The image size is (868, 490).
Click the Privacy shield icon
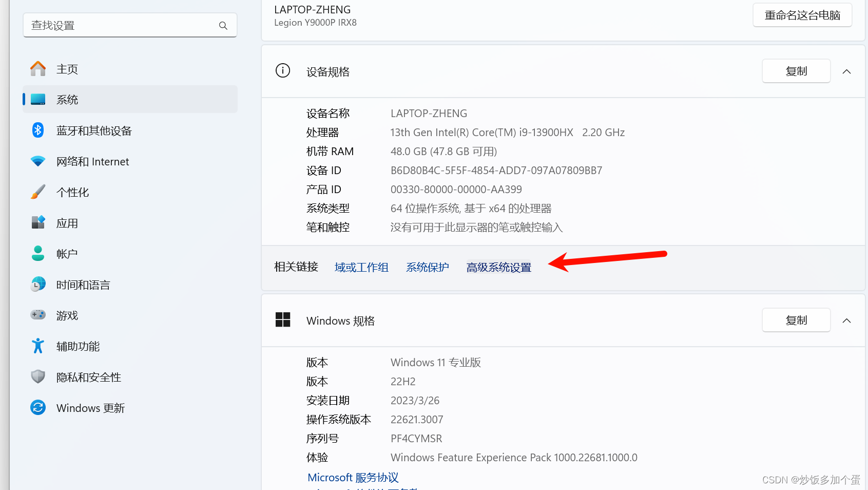tap(38, 376)
